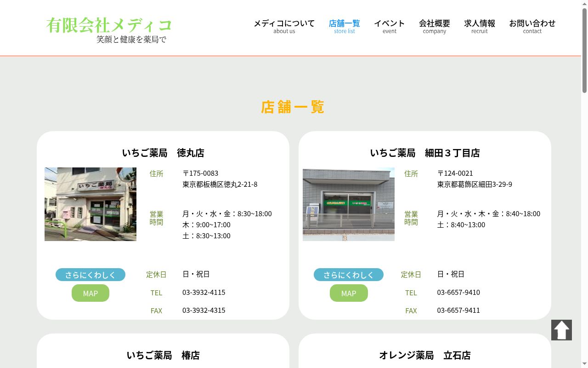The image size is (588, 368).
Task: Click hours 土:8:30~13:00
Action: (x=206, y=236)
